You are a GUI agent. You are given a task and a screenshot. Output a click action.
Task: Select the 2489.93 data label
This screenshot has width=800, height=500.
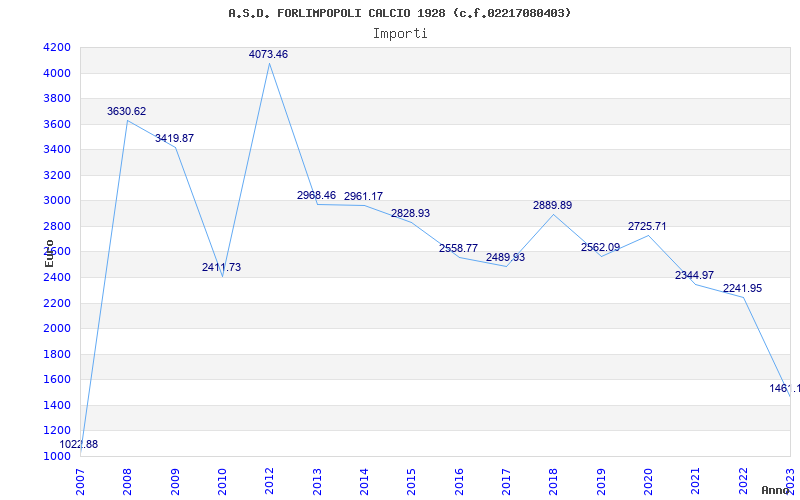[505, 257]
